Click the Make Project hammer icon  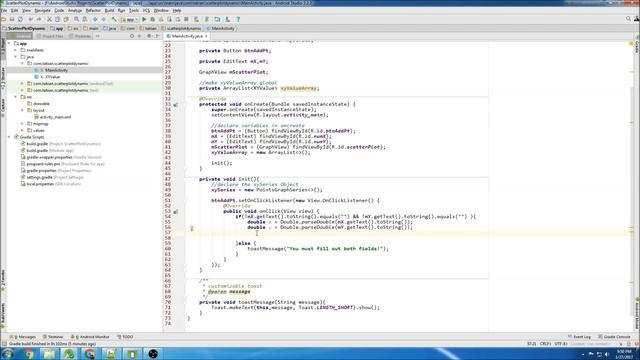pos(114,19)
